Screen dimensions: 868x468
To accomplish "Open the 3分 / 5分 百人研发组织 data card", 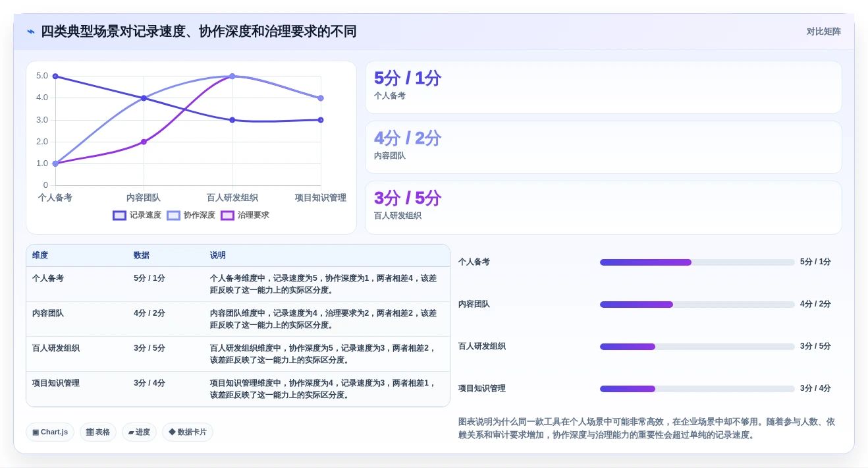I will tap(603, 207).
